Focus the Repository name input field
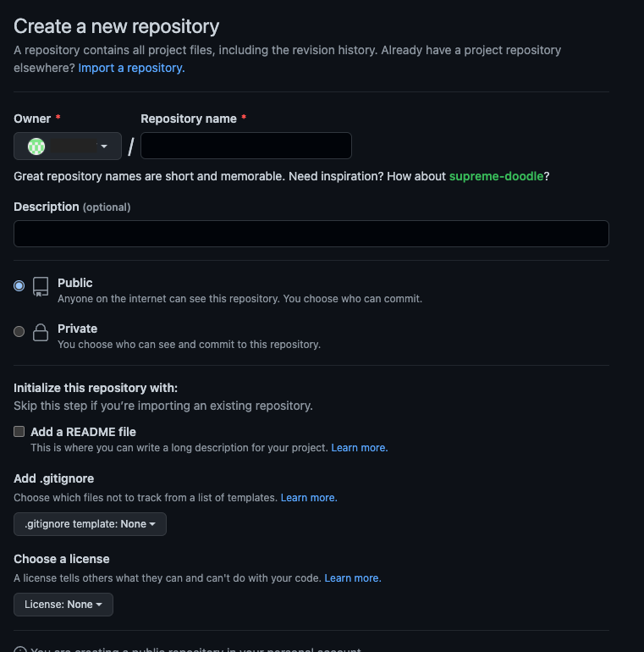 tap(246, 146)
